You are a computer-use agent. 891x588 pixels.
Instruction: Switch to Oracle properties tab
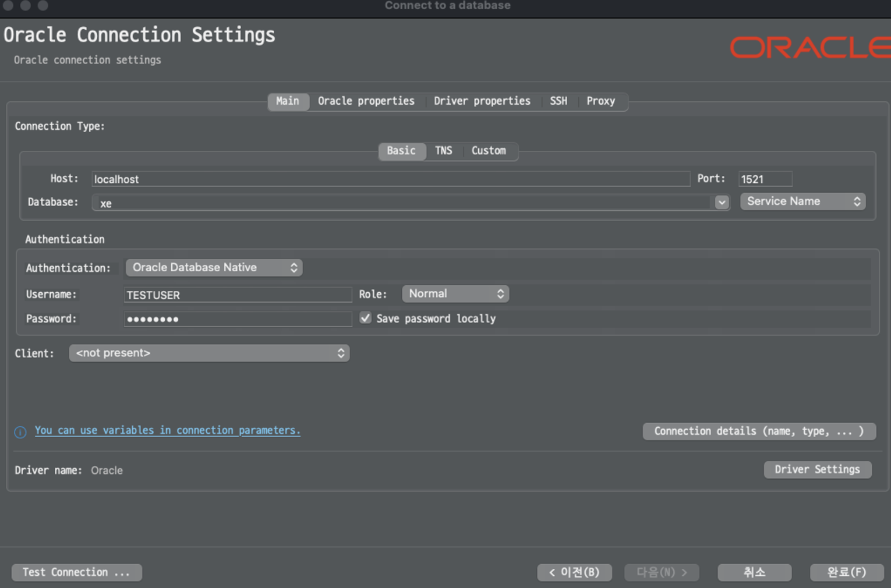click(x=366, y=101)
